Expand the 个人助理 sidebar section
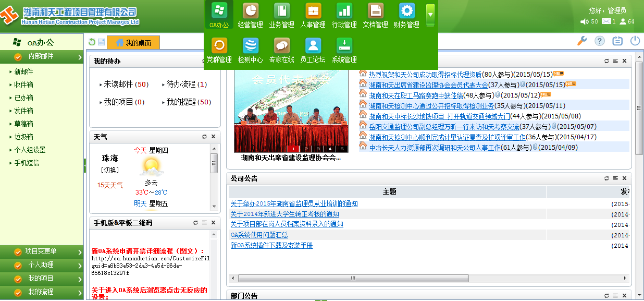This screenshot has width=644, height=301. pyautogui.click(x=42, y=265)
